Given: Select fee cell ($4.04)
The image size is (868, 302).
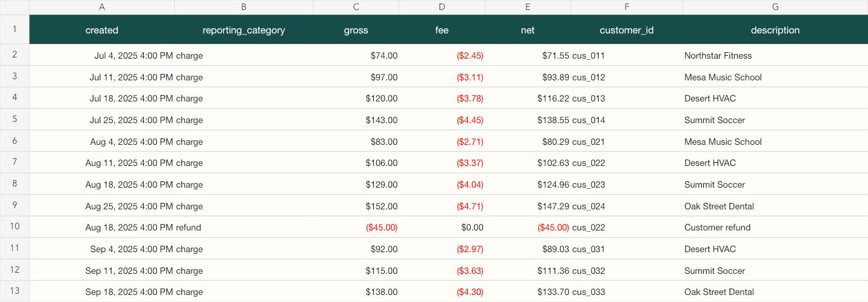Looking at the screenshot, I should (442, 184).
